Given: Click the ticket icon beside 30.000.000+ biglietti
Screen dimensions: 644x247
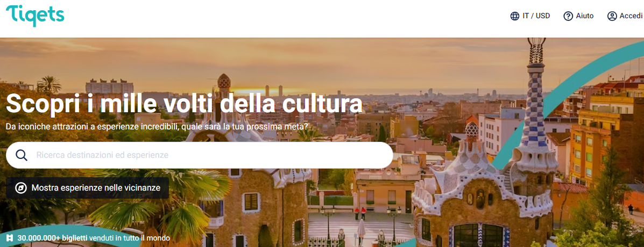Looking at the screenshot, I should tap(10, 237).
